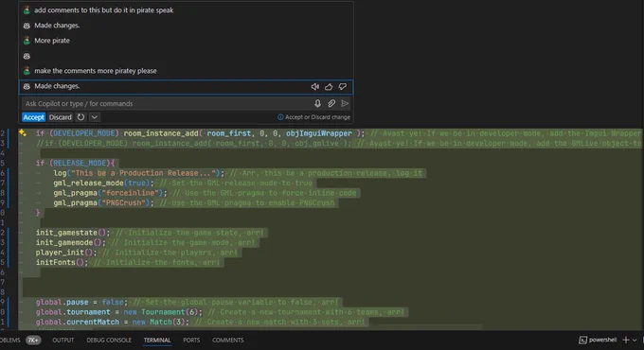Image resolution: width=644 pixels, height=350 pixels.
Task: Select the 'More pirate' chat message
Action: coord(52,41)
